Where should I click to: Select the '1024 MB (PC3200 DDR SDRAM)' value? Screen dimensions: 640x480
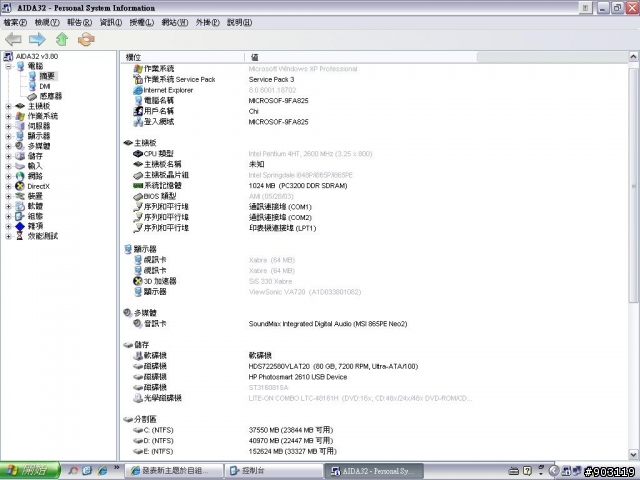[298, 186]
